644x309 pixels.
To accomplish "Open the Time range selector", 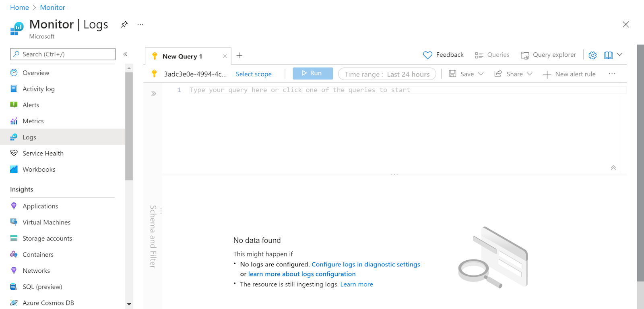I will tap(387, 74).
